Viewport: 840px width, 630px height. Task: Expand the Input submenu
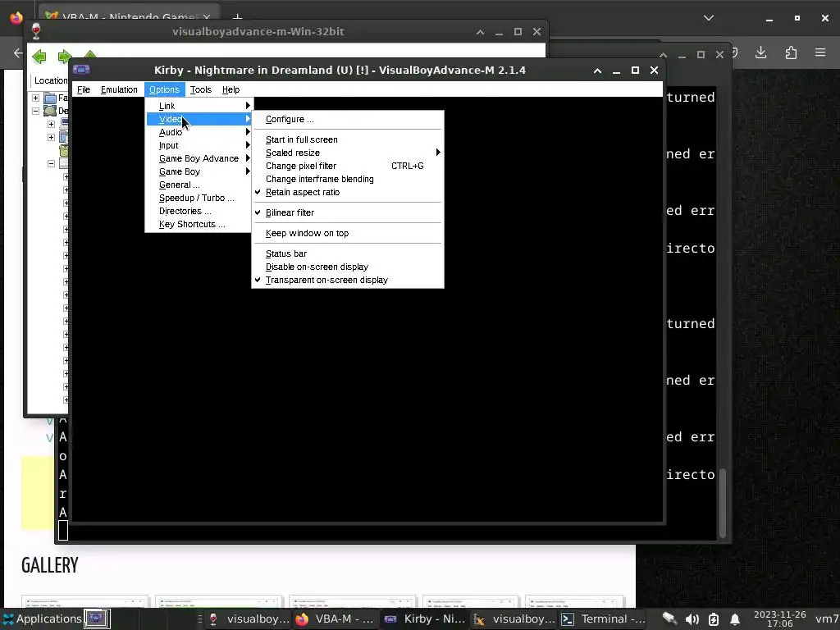click(199, 145)
